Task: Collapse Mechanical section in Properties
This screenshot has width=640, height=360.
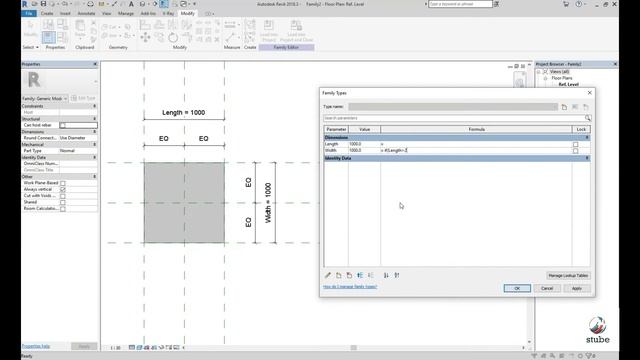Action: [x=94, y=144]
